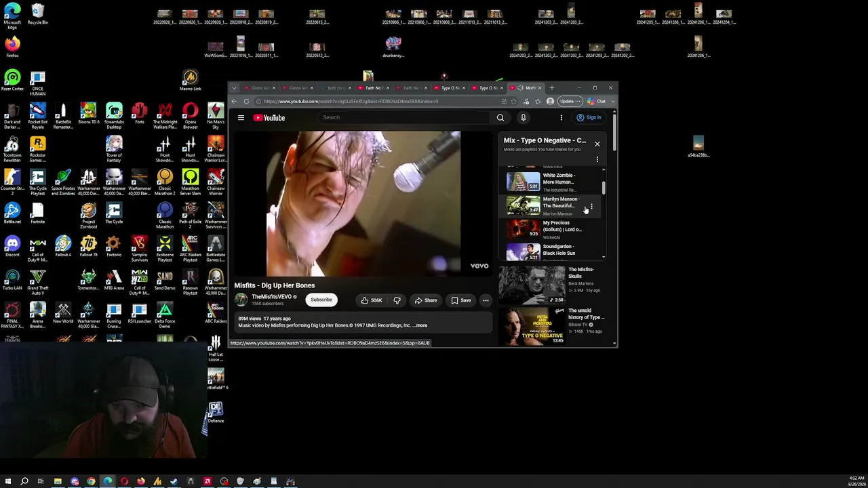Viewport: 868px width, 488px height.
Task: Switch to the second Type O Negative tab
Action: coord(488,88)
